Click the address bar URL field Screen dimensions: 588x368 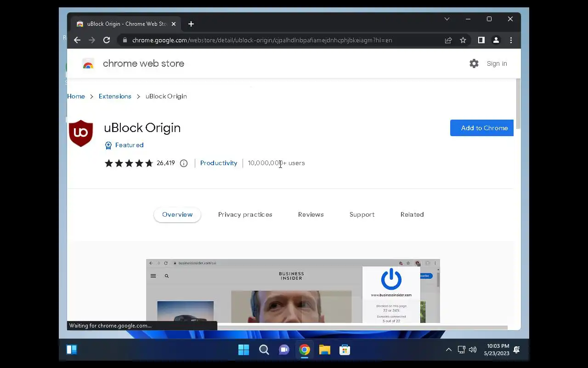[262, 40]
